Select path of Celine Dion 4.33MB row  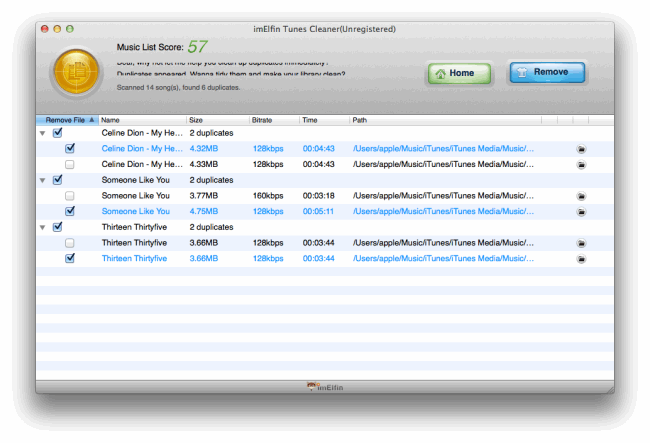click(x=443, y=165)
